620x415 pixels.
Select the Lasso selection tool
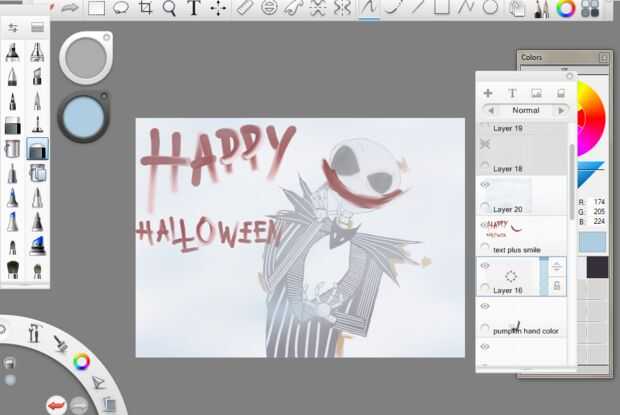click(x=121, y=9)
